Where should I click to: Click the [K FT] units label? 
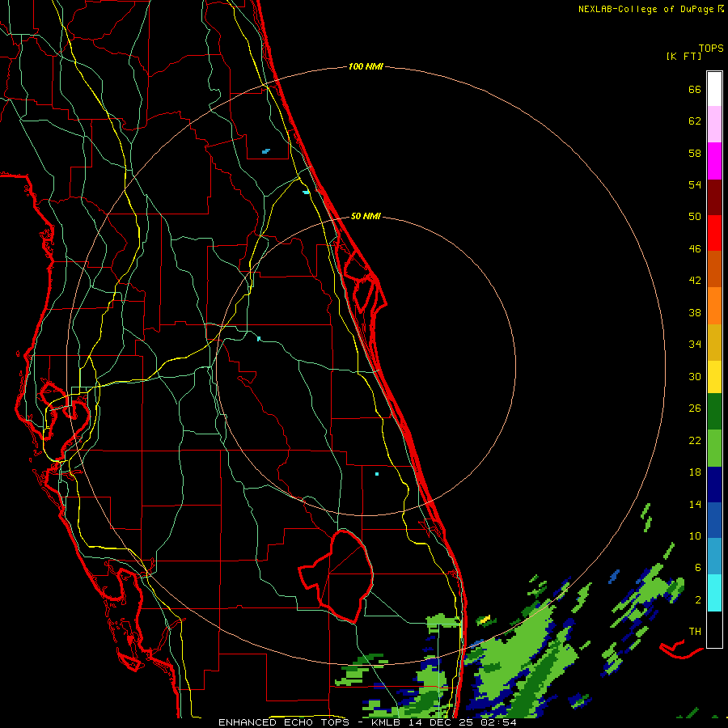(684, 57)
